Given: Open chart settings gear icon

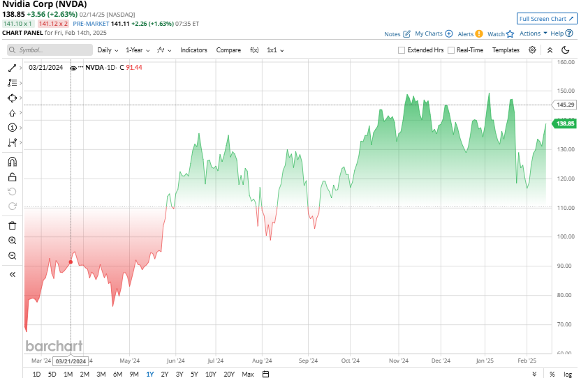Looking at the screenshot, I should [532, 50].
